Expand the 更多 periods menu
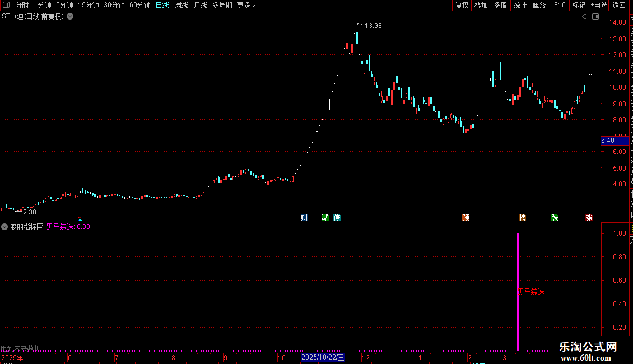 coord(246,5)
